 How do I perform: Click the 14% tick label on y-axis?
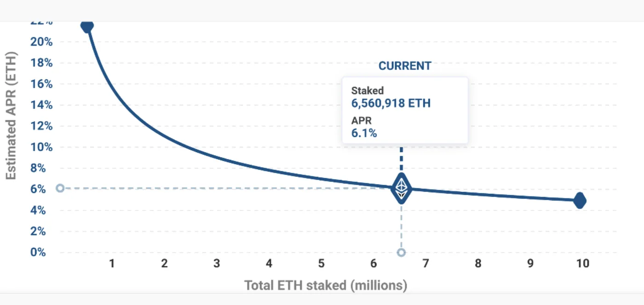tap(41, 105)
